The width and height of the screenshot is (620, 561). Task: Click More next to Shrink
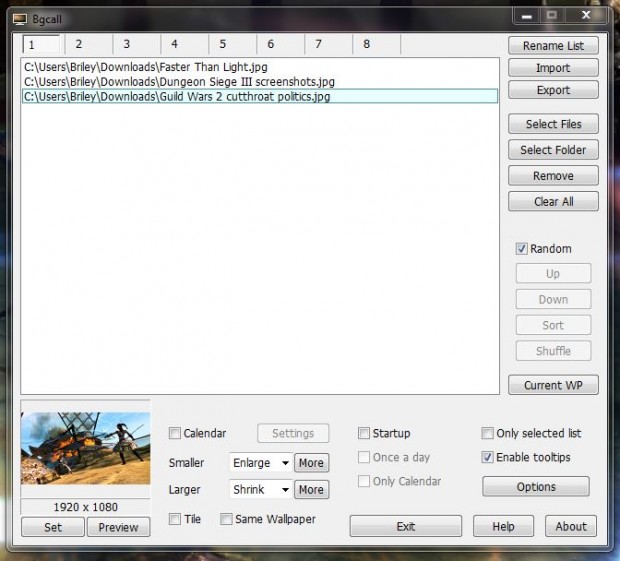pos(311,489)
